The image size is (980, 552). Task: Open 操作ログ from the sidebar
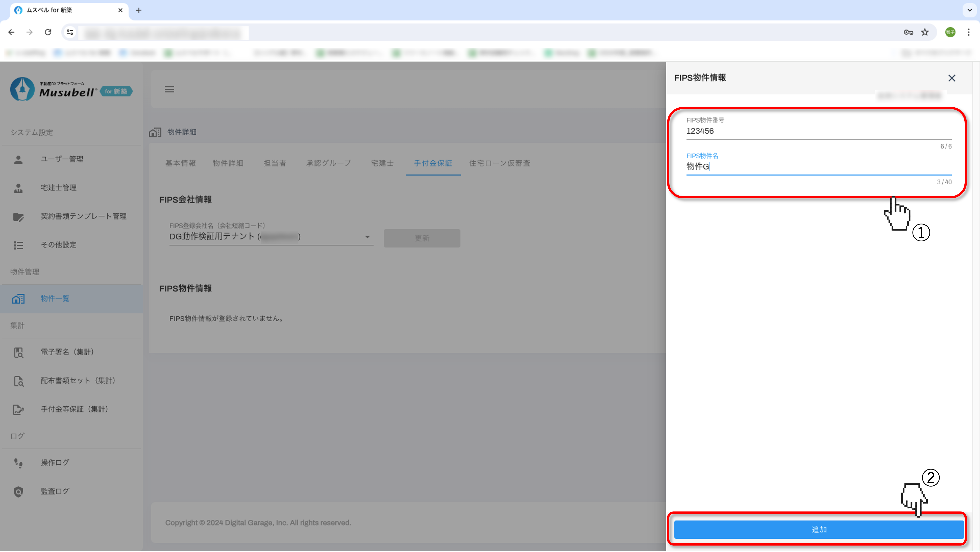pos(55,463)
